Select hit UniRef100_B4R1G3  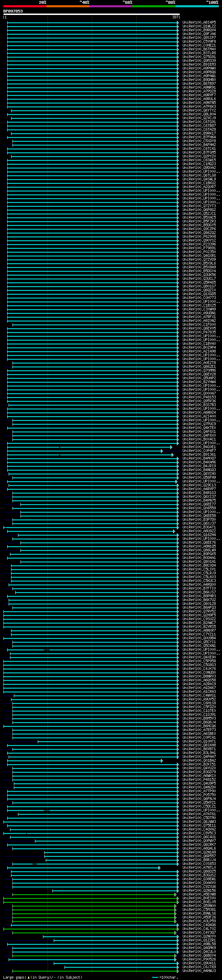pyautogui.click(x=199, y=493)
